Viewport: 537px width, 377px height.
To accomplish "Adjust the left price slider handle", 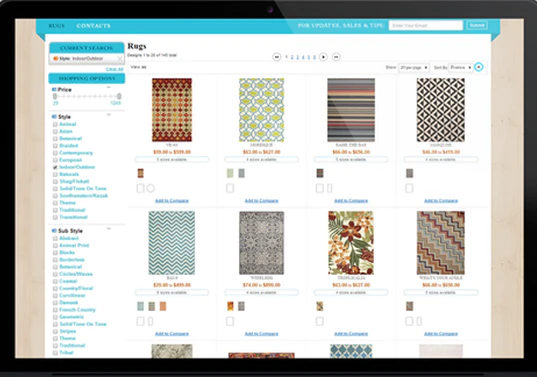I will (x=55, y=97).
